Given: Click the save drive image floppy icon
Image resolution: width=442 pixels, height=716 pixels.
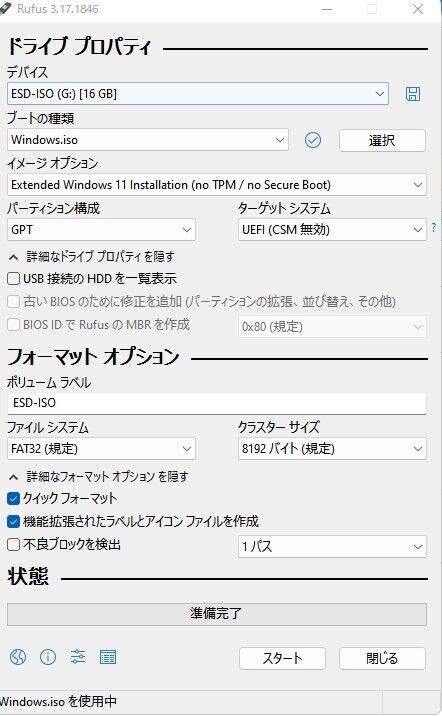Looking at the screenshot, I should pyautogui.click(x=413, y=94).
